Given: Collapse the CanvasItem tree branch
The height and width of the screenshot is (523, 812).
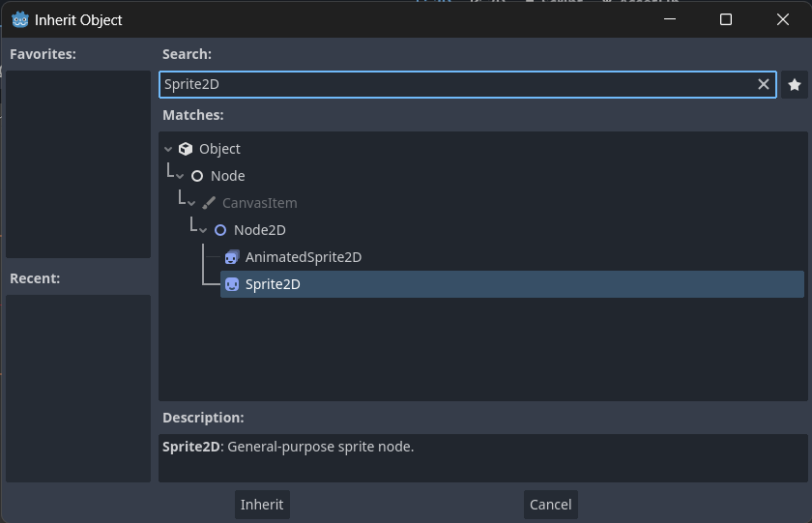Looking at the screenshot, I should (191, 203).
